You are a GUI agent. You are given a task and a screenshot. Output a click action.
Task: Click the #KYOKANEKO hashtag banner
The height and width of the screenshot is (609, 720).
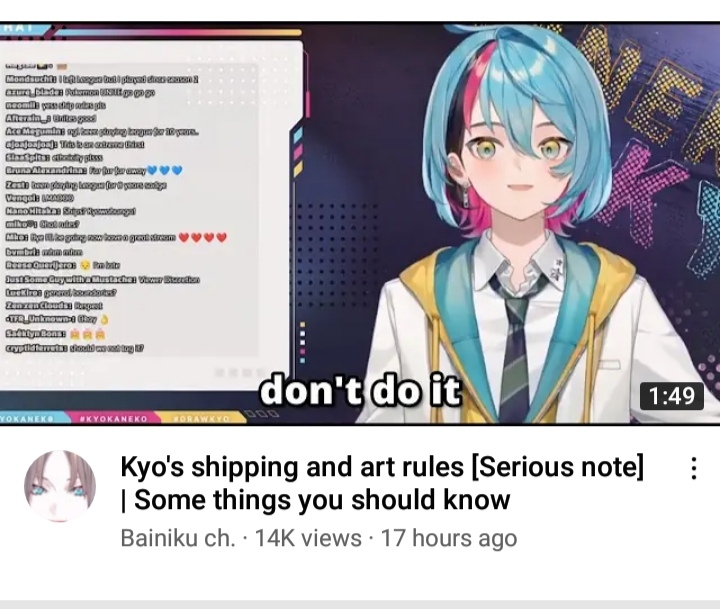(113, 418)
